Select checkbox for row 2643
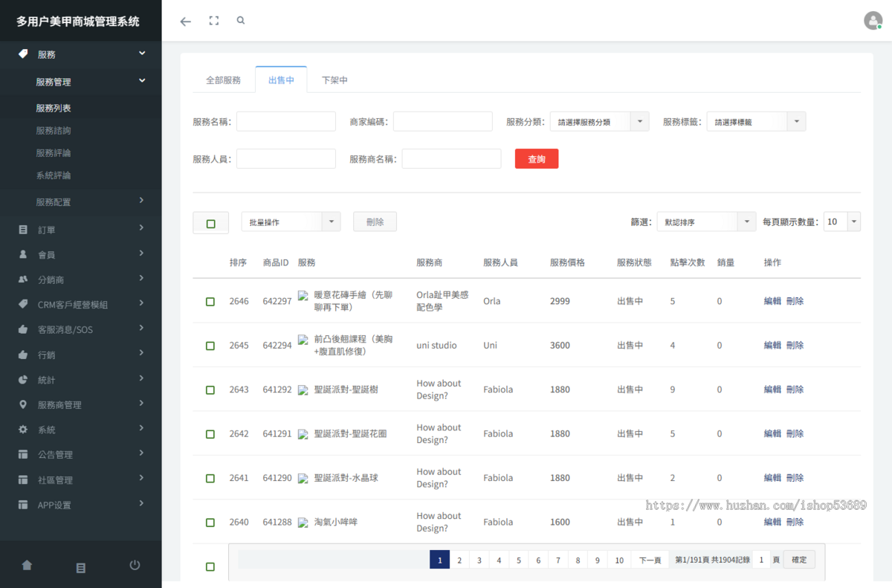Image resolution: width=892 pixels, height=588 pixels. coord(210,390)
